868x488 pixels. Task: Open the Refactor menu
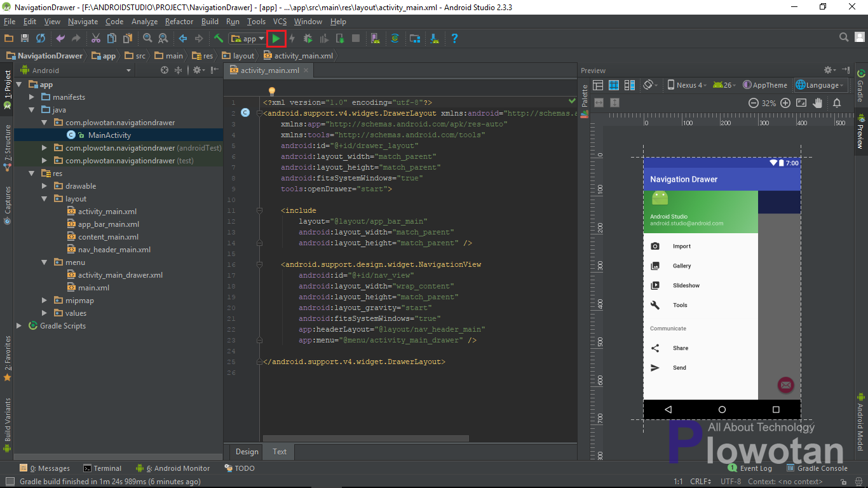179,21
